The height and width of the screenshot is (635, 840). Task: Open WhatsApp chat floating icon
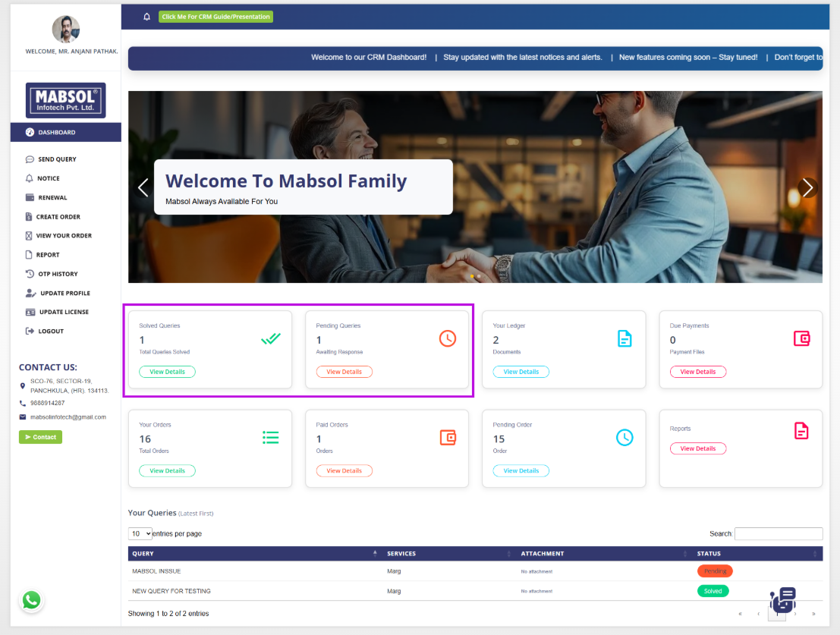[31, 600]
